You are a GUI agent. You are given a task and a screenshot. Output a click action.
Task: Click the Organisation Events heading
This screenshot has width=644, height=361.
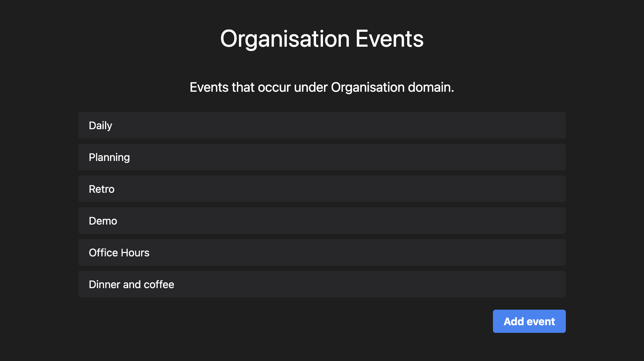322,39
